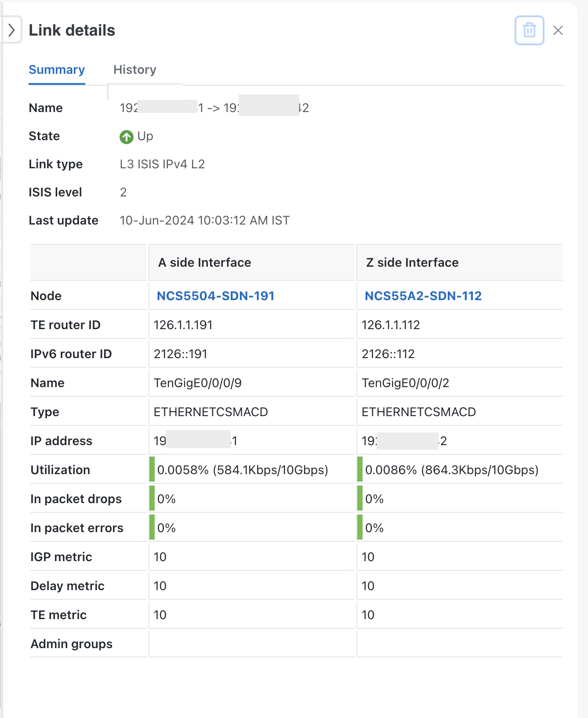Click the TE router ID 126.1.1.191 cell

(x=251, y=325)
